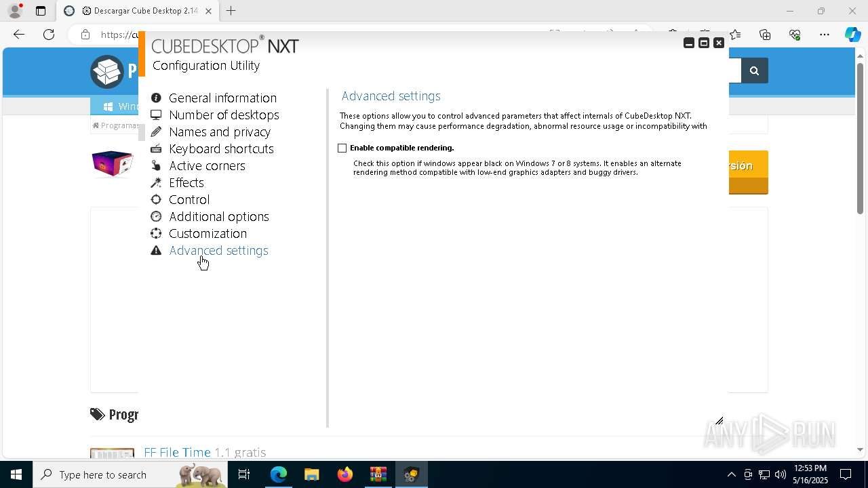Click the resize grip of configuration window
Image resolution: width=868 pixels, height=488 pixels.
click(719, 421)
